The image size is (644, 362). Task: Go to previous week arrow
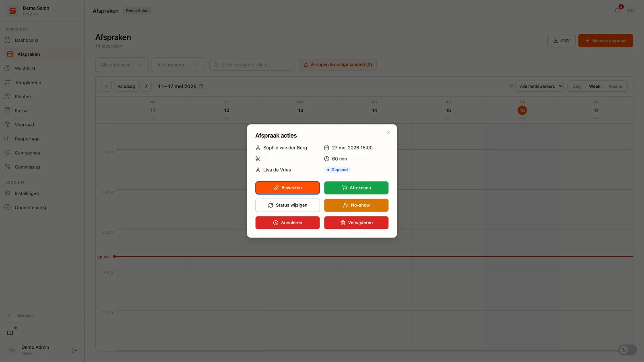pyautogui.click(x=106, y=86)
